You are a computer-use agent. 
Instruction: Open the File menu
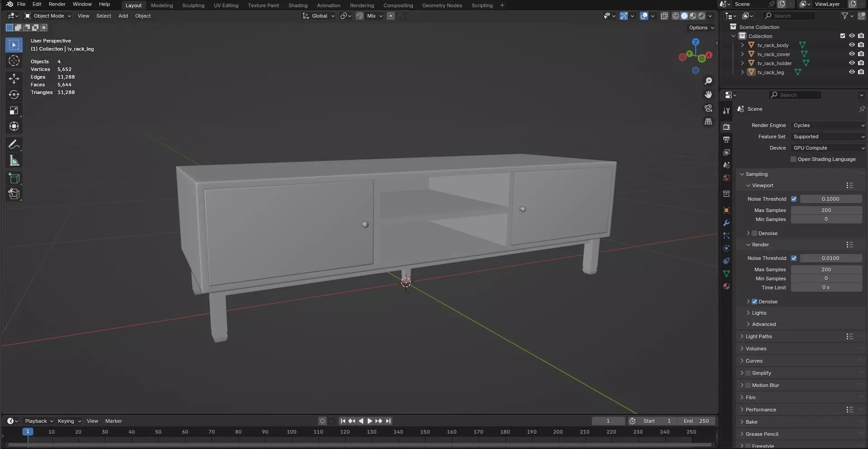21,4
